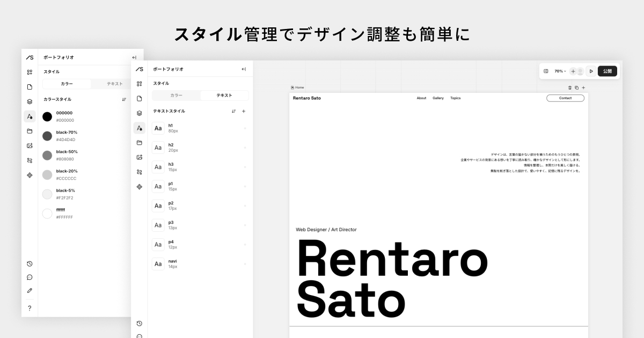Add a new page beside Home frame

pyautogui.click(x=583, y=87)
